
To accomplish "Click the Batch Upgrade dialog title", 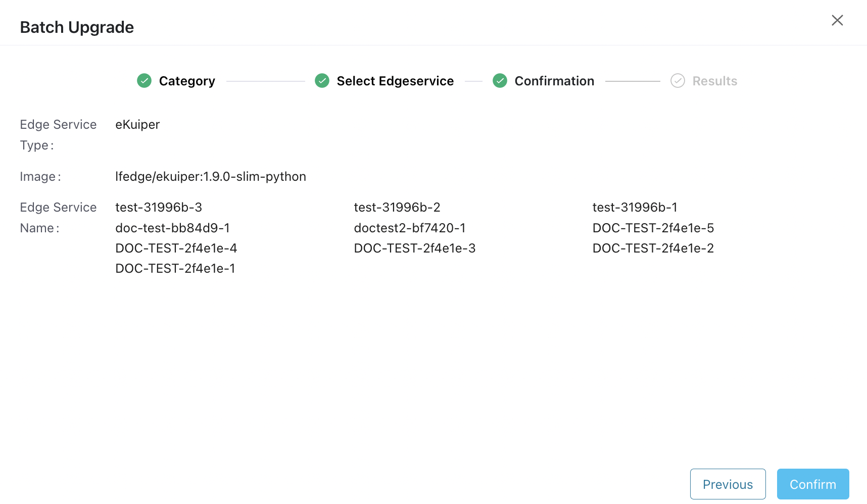I will (x=77, y=27).
